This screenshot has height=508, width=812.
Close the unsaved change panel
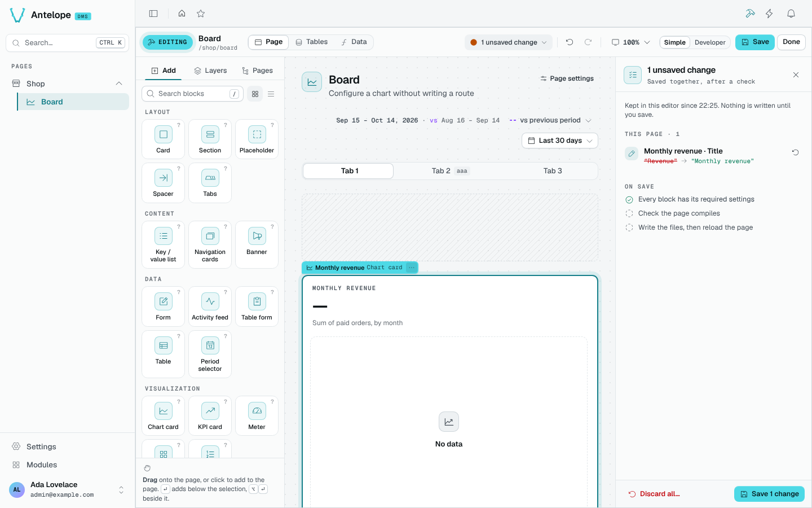point(796,75)
